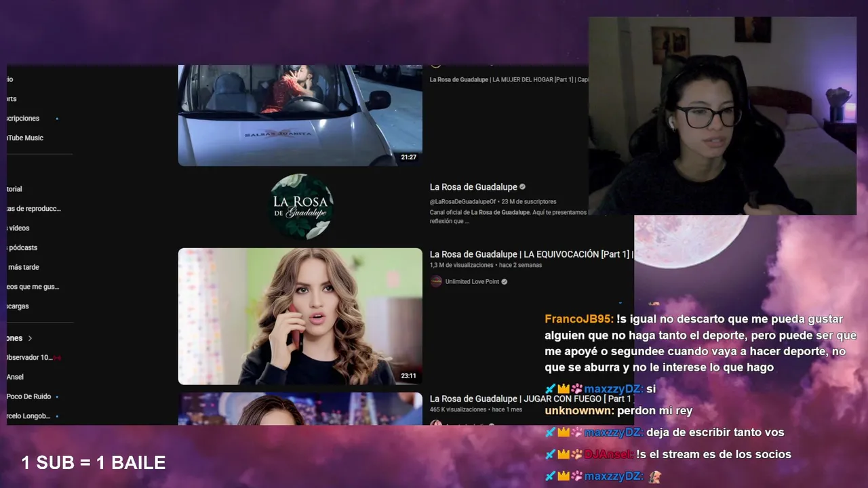The width and height of the screenshot is (868, 488).
Task: Open the Marcelo Longobardi subscription channel
Action: pos(29,416)
